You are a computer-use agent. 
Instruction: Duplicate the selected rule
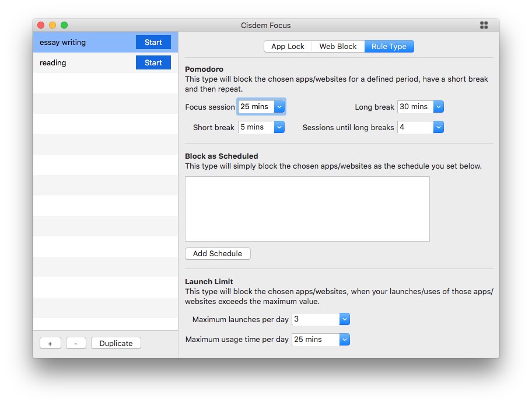click(x=116, y=343)
